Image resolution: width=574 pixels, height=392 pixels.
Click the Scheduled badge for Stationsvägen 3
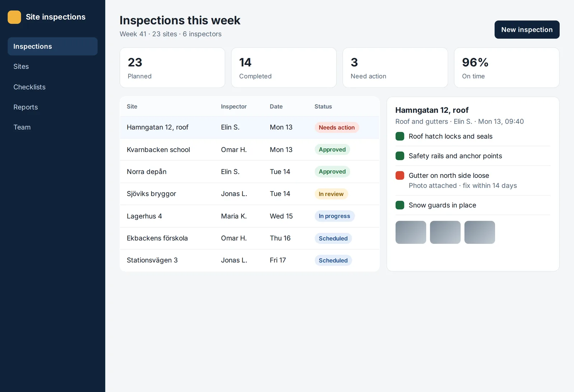[333, 260]
